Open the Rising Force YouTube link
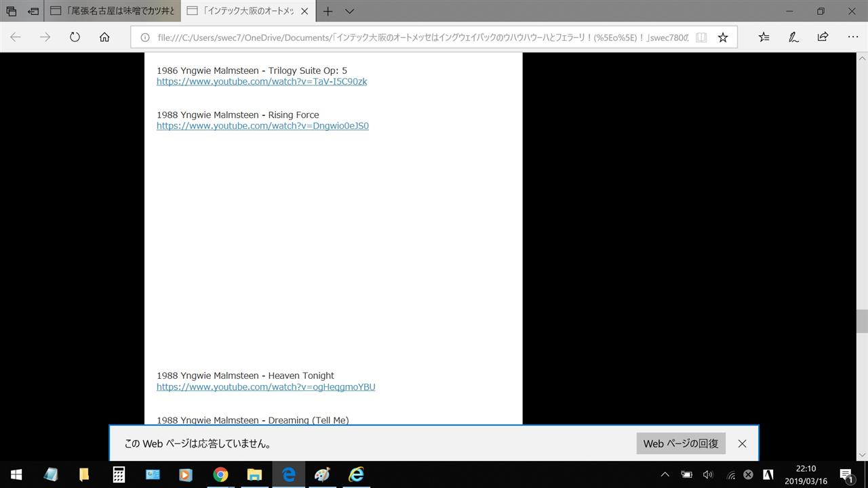The width and height of the screenshot is (868, 488). 262,125
